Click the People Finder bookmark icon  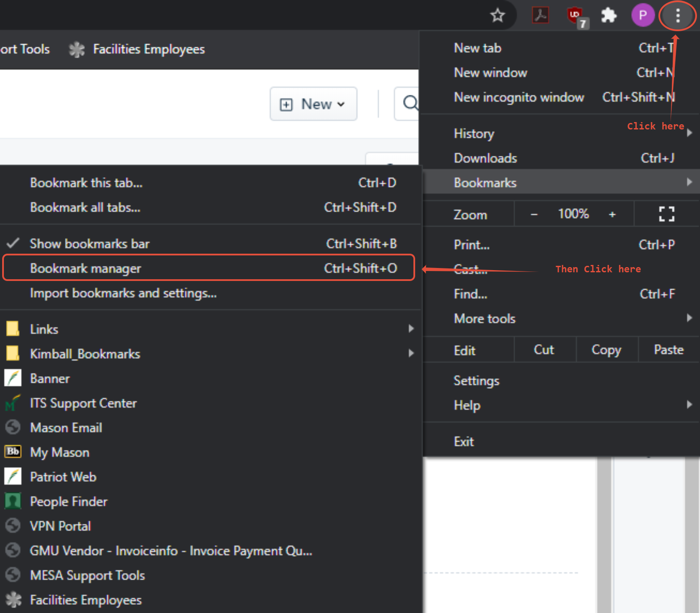click(13, 501)
